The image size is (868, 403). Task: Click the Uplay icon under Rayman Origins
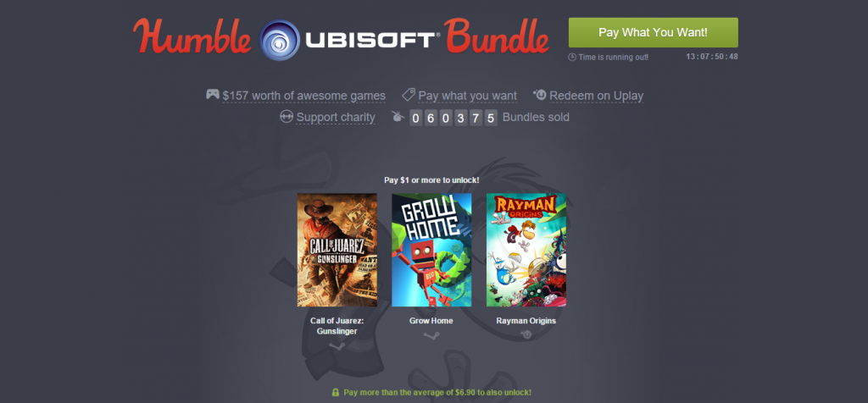[526, 335]
